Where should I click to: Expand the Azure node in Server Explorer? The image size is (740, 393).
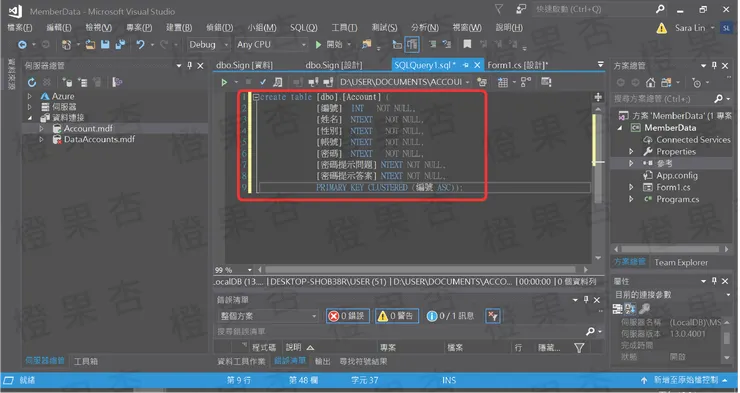click(30, 96)
